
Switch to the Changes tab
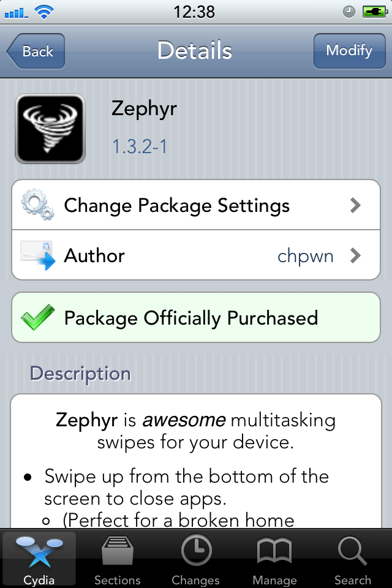pyautogui.click(x=196, y=559)
